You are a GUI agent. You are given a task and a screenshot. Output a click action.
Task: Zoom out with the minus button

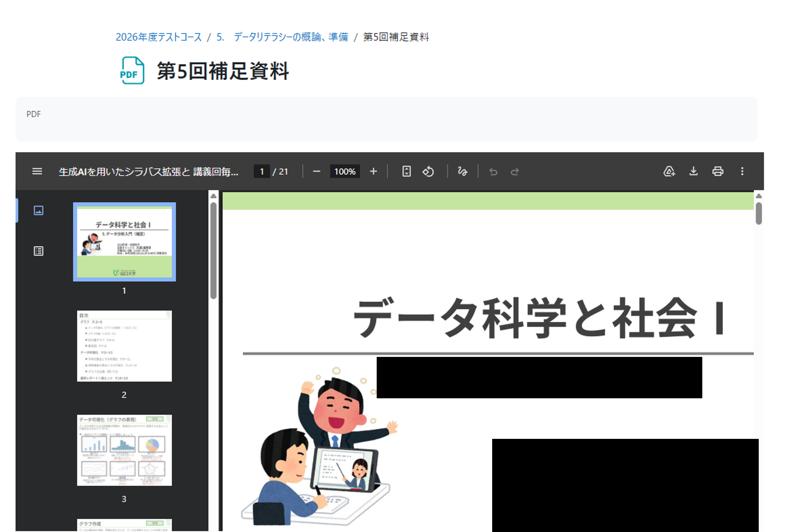(x=316, y=171)
